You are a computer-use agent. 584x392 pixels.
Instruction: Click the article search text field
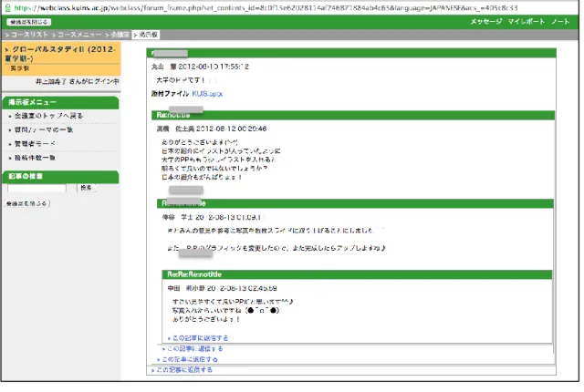coord(36,188)
